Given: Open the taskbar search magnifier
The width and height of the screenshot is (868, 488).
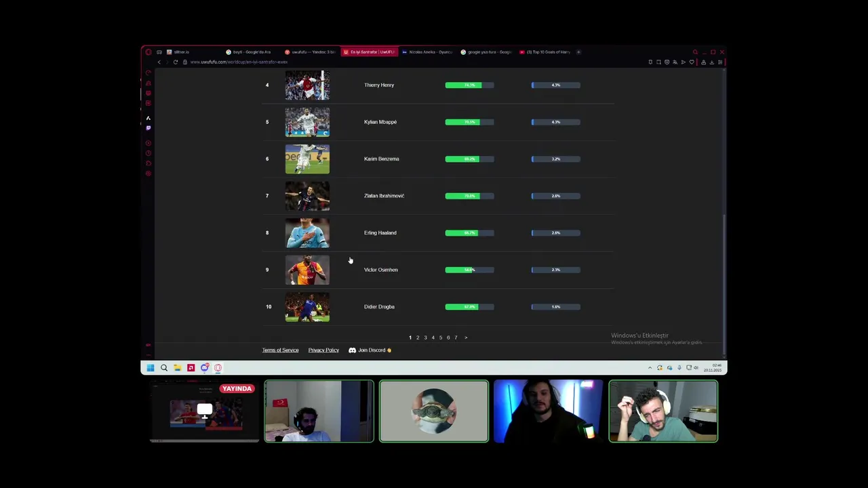Looking at the screenshot, I should point(164,367).
